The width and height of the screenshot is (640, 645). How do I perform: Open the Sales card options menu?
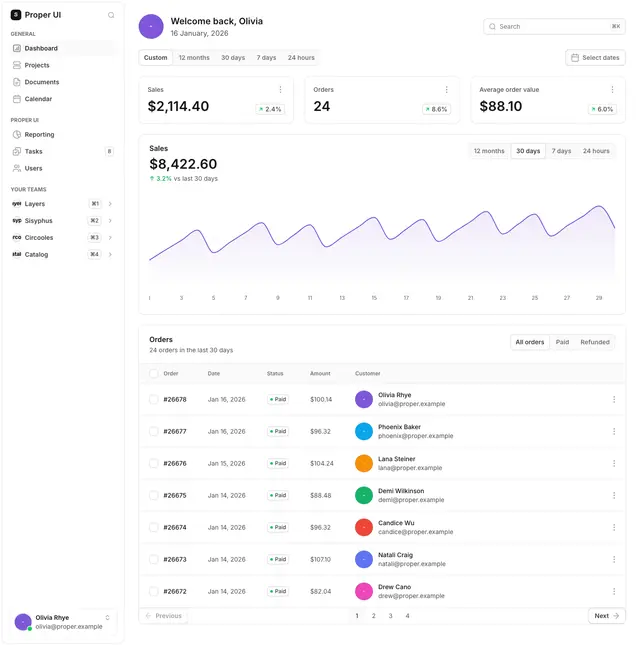click(x=281, y=89)
